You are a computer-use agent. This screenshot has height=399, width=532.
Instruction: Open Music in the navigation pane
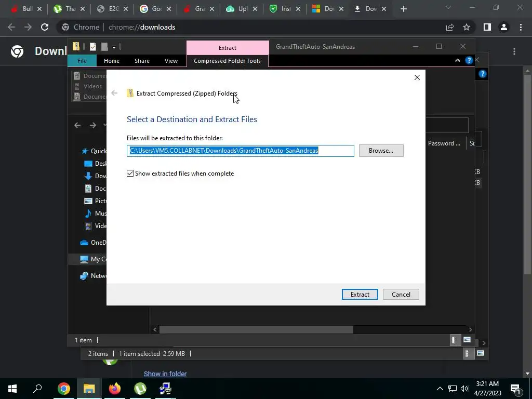coord(95,214)
